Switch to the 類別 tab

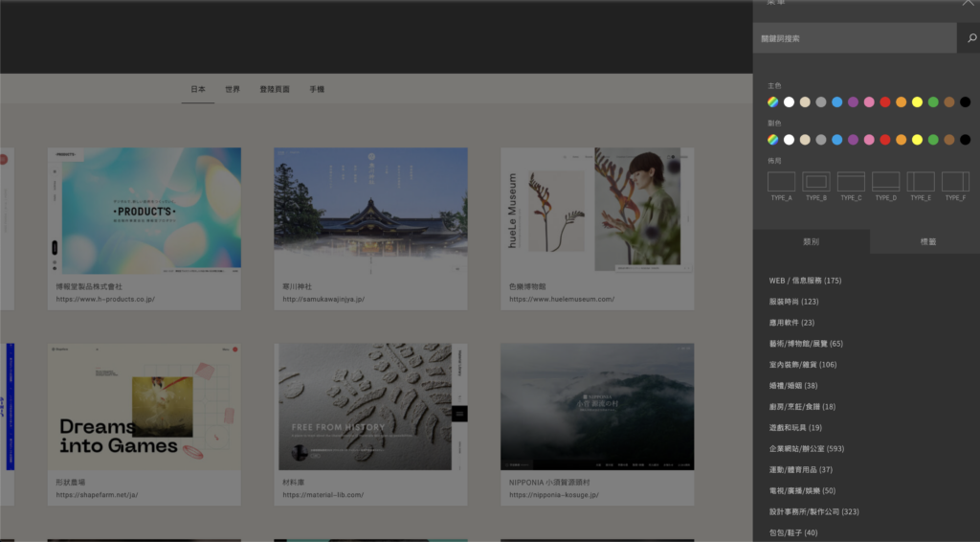[x=812, y=241]
